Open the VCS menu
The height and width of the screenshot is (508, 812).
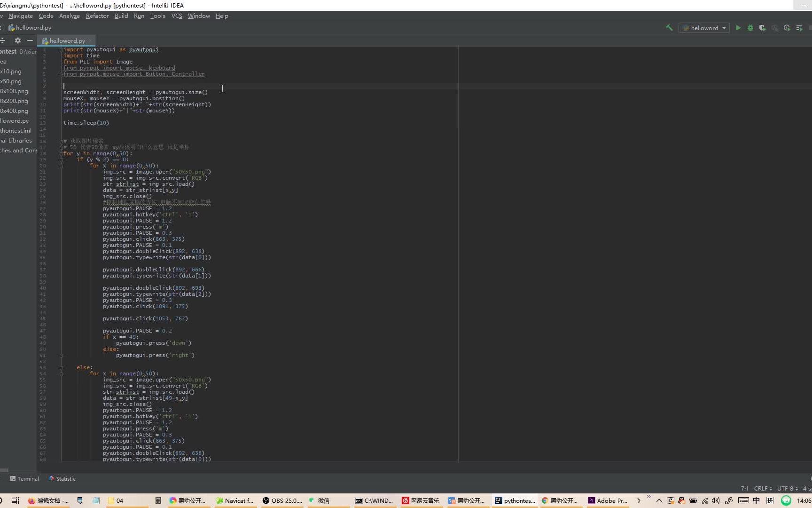(176, 16)
